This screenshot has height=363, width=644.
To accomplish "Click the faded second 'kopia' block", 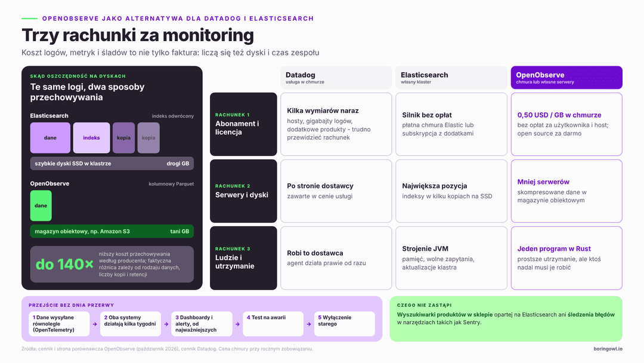I will tap(148, 138).
